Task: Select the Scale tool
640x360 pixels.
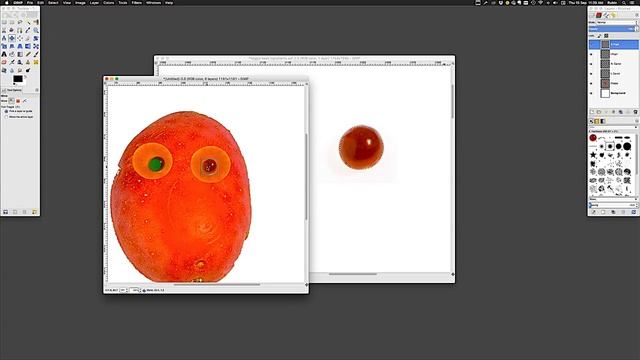Action: coord(4,46)
